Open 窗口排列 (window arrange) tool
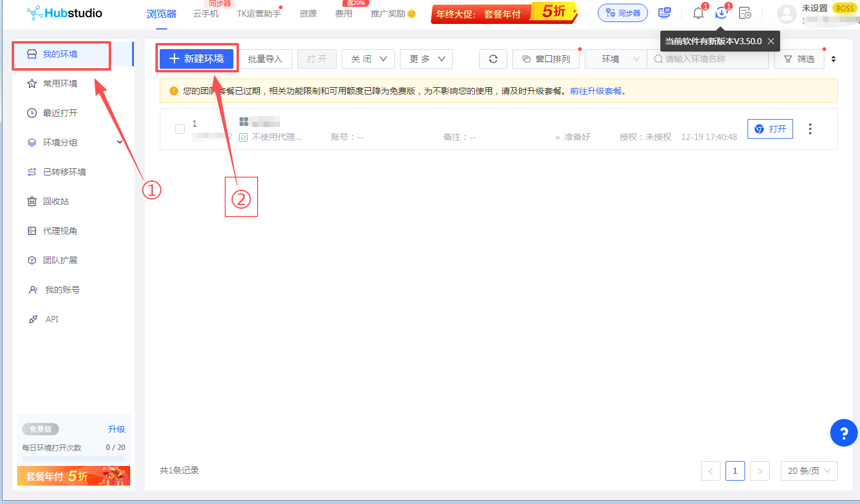This screenshot has width=860, height=504. pos(545,58)
